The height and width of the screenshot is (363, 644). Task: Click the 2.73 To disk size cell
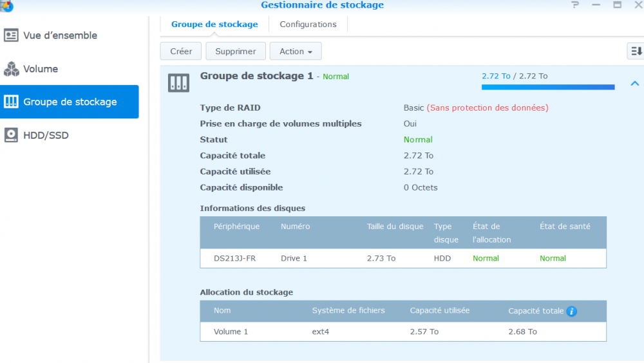coord(381,258)
